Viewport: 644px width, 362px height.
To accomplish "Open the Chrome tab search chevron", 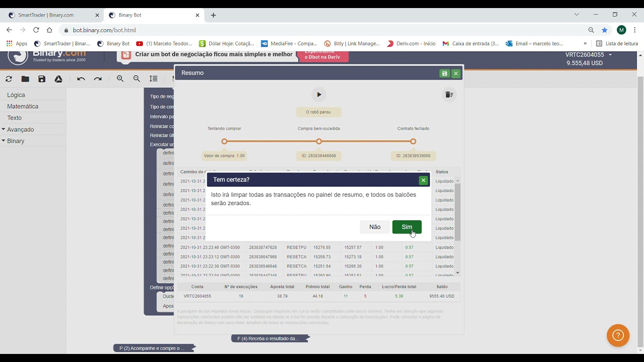I will pyautogui.click(x=577, y=15).
